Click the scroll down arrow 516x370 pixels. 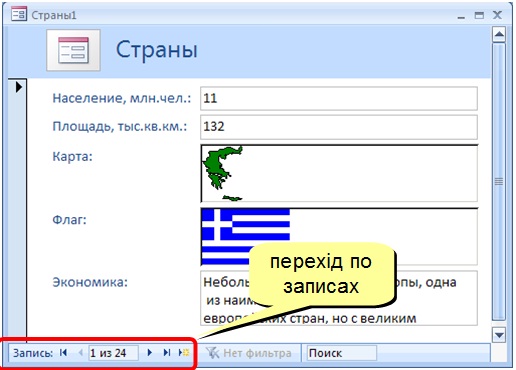[x=499, y=335]
